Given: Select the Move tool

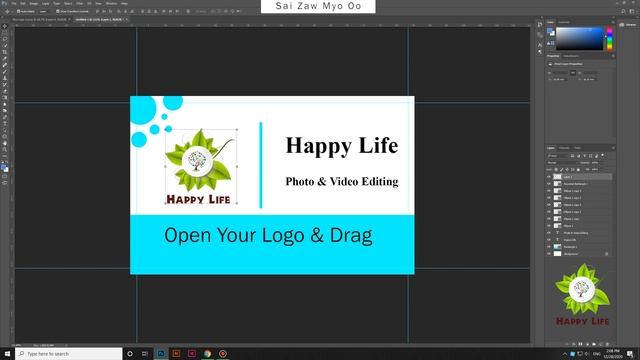Looking at the screenshot, I should pos(5,26).
